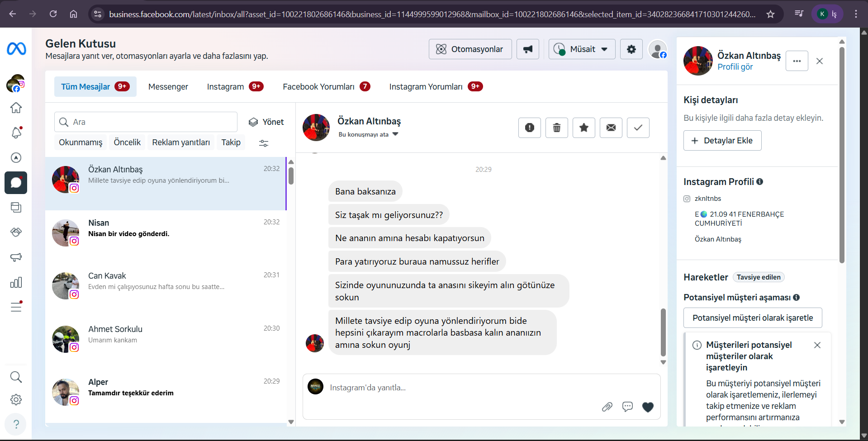Open the Home icon in left sidebar

pyautogui.click(x=16, y=108)
